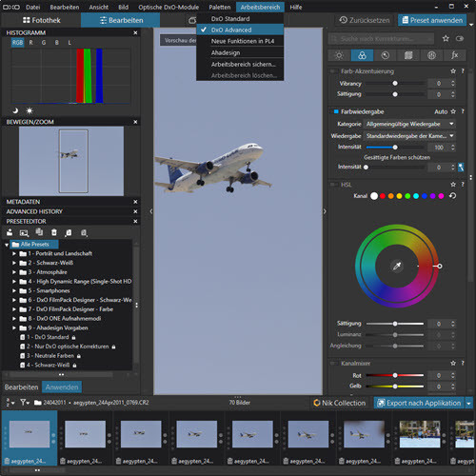Open the sort order control in the filmstrip bar
Viewport: 476px width, 476px height.
[x=10, y=403]
